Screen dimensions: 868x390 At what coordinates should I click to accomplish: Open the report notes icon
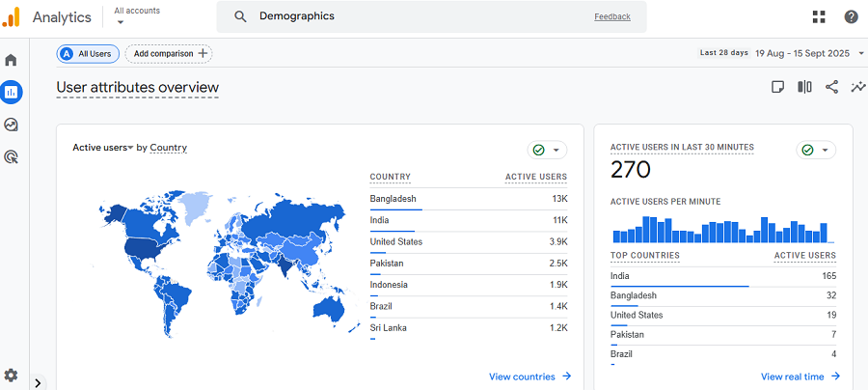point(777,88)
